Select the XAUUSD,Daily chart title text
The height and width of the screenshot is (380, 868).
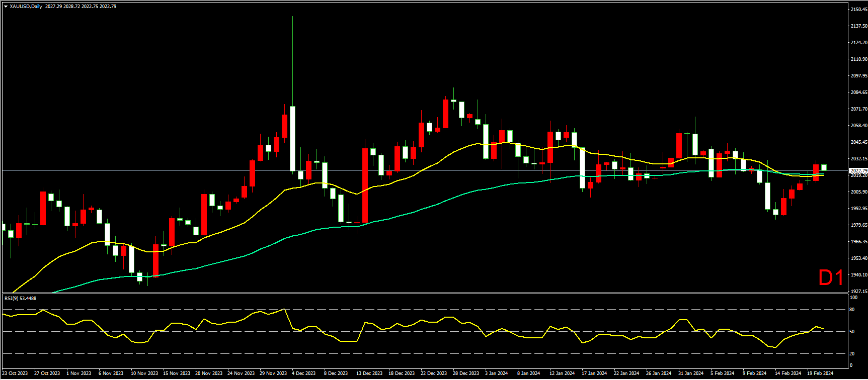point(26,7)
